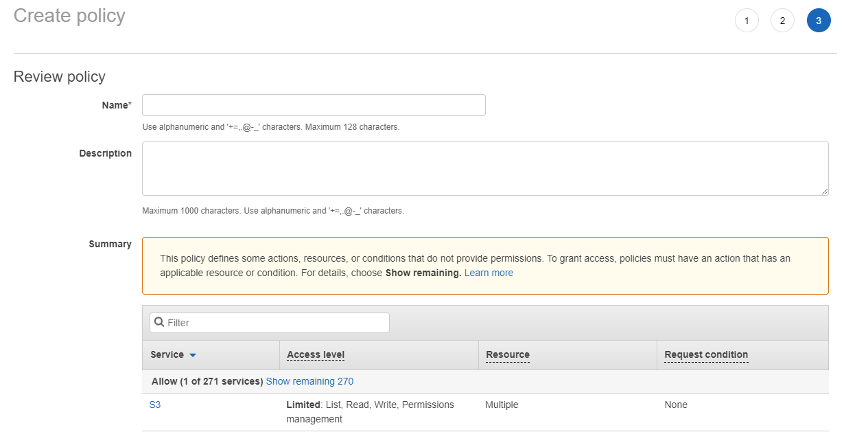The width and height of the screenshot is (868, 443).
Task: Sort by the Service column header
Action: [x=167, y=355]
